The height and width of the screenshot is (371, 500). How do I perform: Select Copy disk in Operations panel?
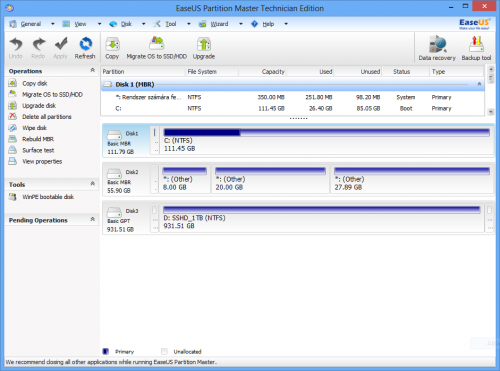35,83
